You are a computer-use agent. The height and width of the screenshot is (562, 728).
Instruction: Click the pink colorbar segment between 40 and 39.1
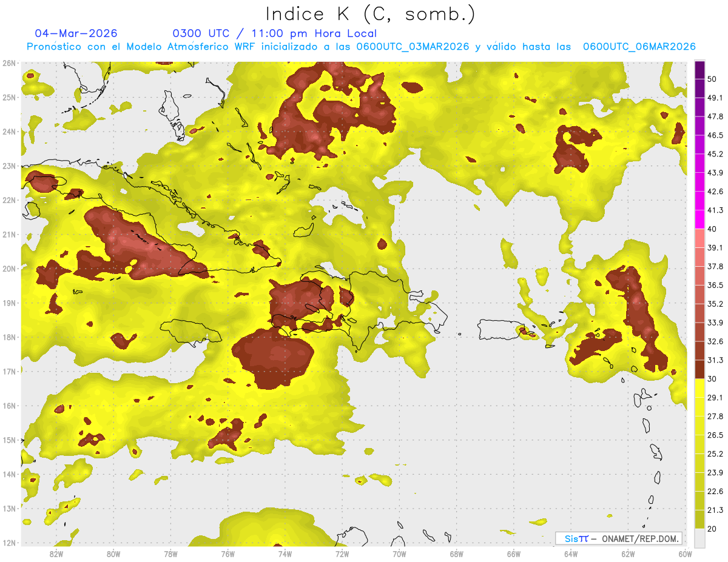[x=699, y=238]
